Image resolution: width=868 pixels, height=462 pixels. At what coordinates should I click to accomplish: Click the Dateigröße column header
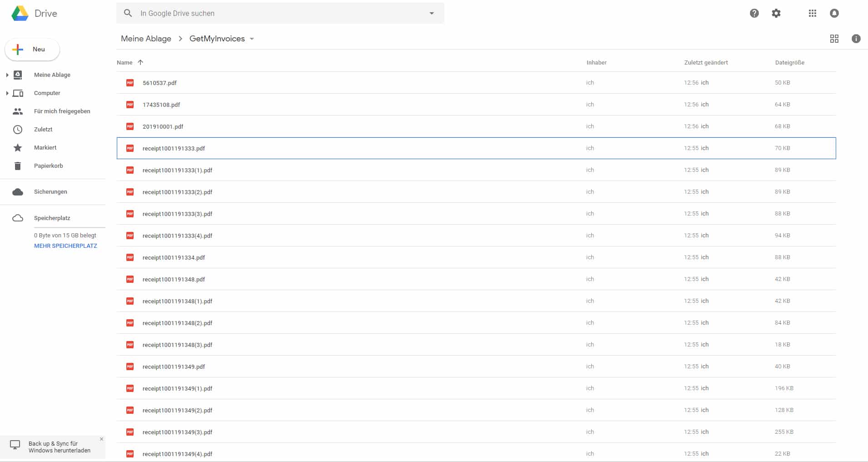(790, 62)
